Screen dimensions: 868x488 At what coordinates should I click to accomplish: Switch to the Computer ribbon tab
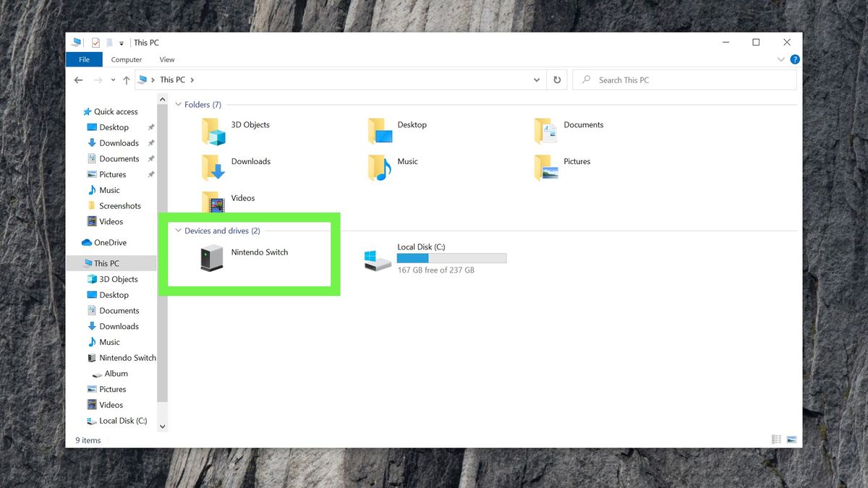127,59
